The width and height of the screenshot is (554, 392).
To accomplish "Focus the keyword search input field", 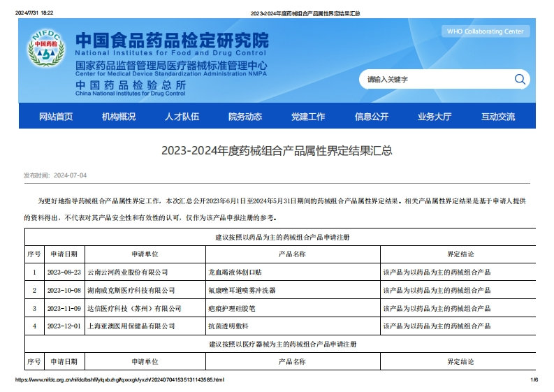I will click(437, 80).
